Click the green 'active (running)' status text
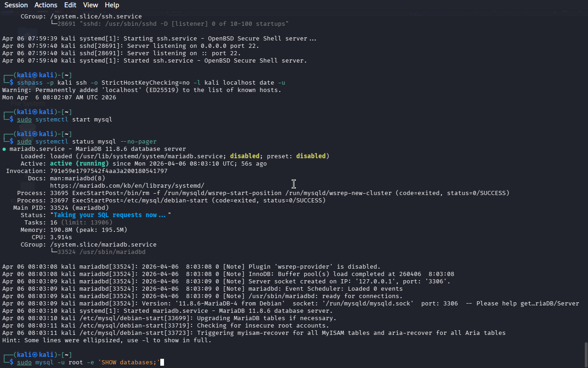Image resolution: width=588 pixels, height=368 pixels. [x=79, y=164]
